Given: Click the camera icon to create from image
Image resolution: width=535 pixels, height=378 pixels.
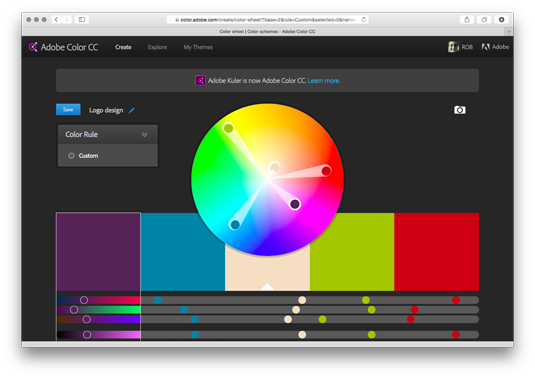Looking at the screenshot, I should (x=460, y=110).
